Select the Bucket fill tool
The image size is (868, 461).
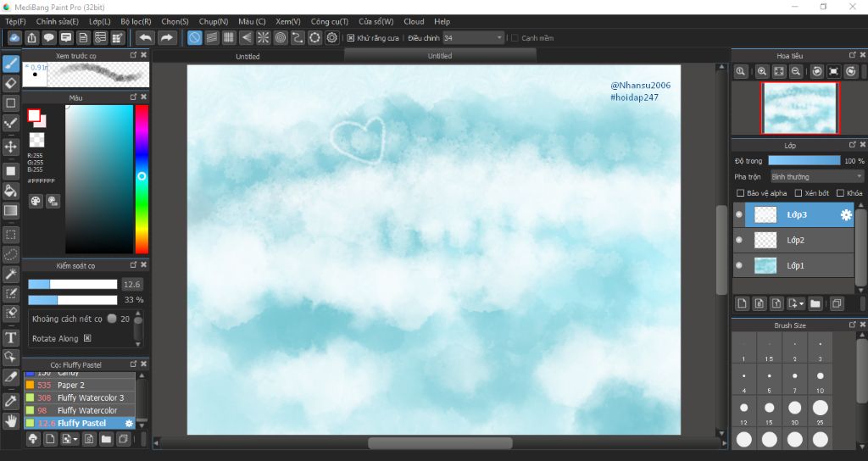(10, 191)
